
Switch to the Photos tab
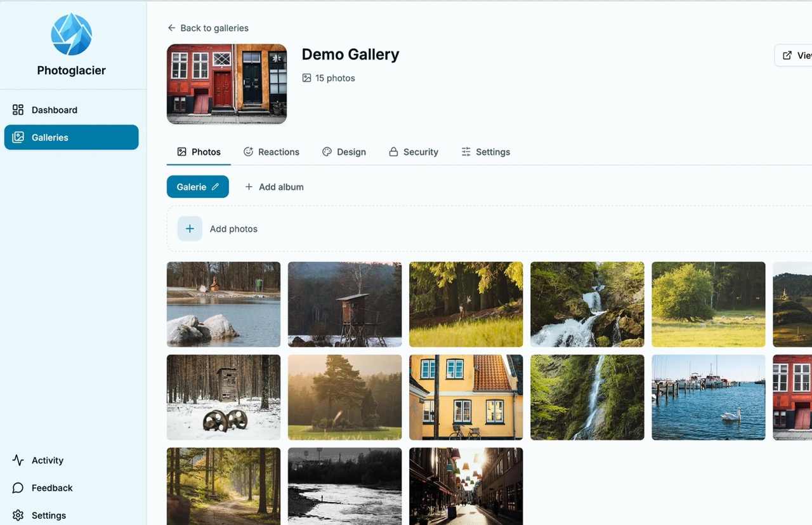click(199, 152)
